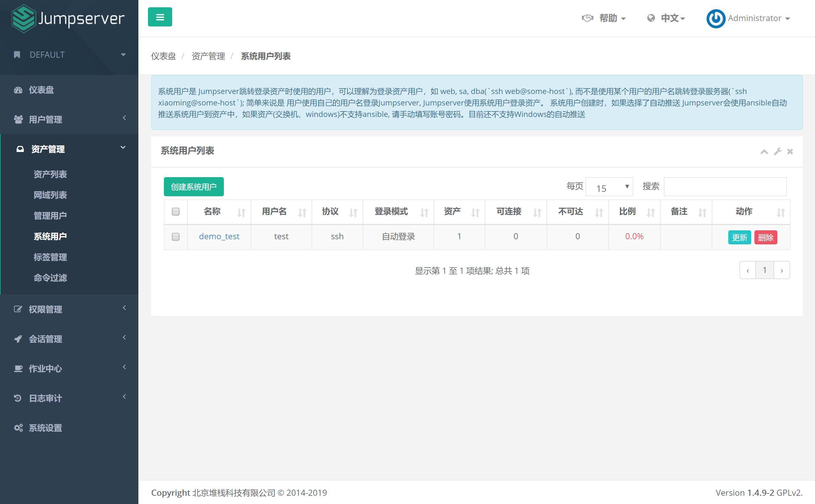Close the system user list panel
Viewport: 815px width, 504px height.
(790, 152)
